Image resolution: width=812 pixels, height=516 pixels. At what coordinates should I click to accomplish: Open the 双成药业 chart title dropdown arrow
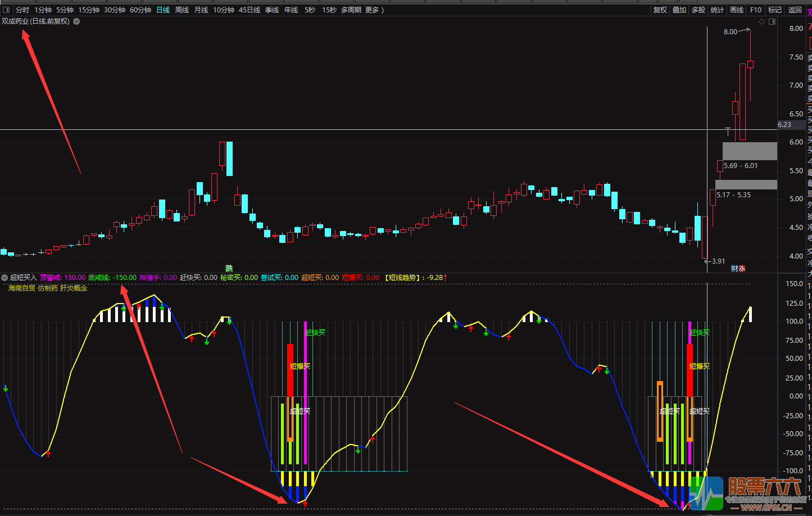tap(76, 21)
